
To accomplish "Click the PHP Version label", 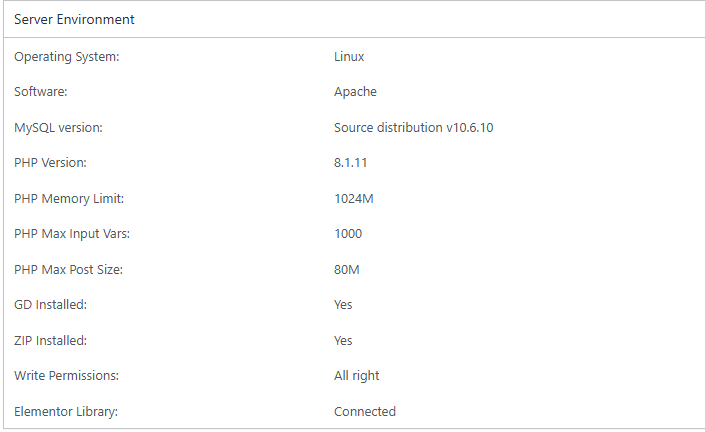I will point(50,163).
